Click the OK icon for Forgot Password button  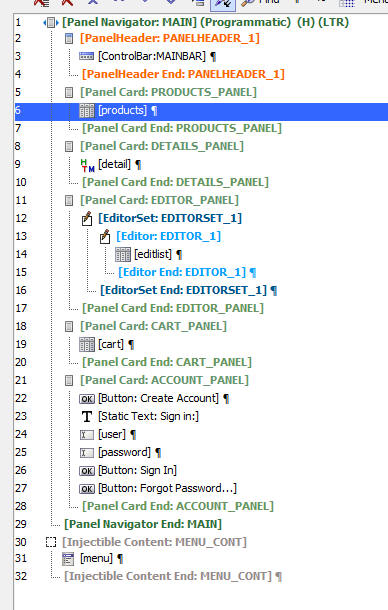pos(87,489)
